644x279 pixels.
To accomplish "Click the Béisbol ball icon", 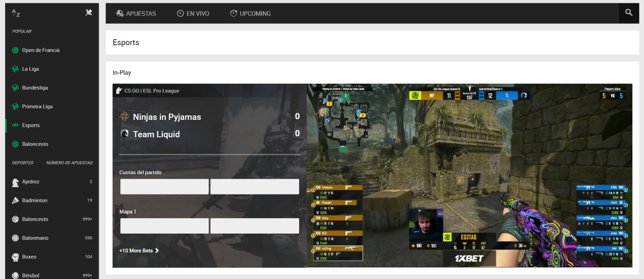I will [x=15, y=275].
